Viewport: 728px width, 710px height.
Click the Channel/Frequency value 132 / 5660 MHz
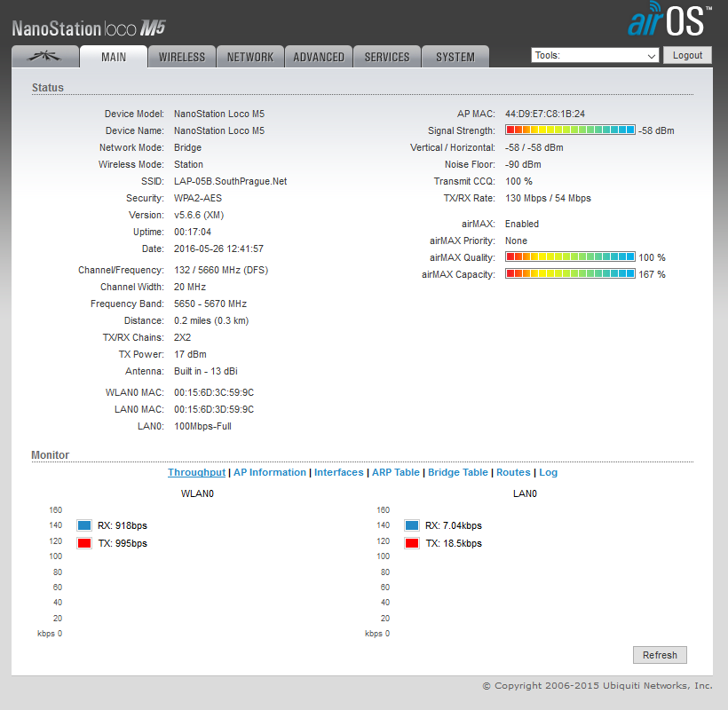(221, 270)
